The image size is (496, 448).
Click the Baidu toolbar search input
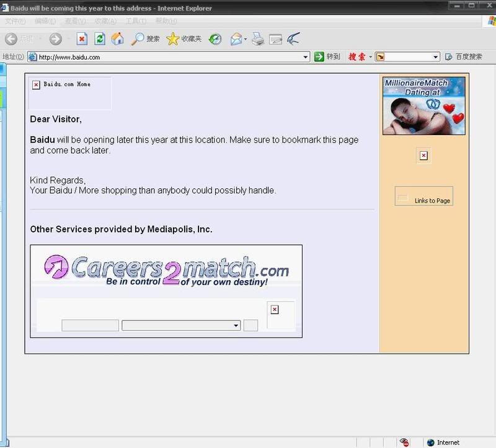[408, 57]
